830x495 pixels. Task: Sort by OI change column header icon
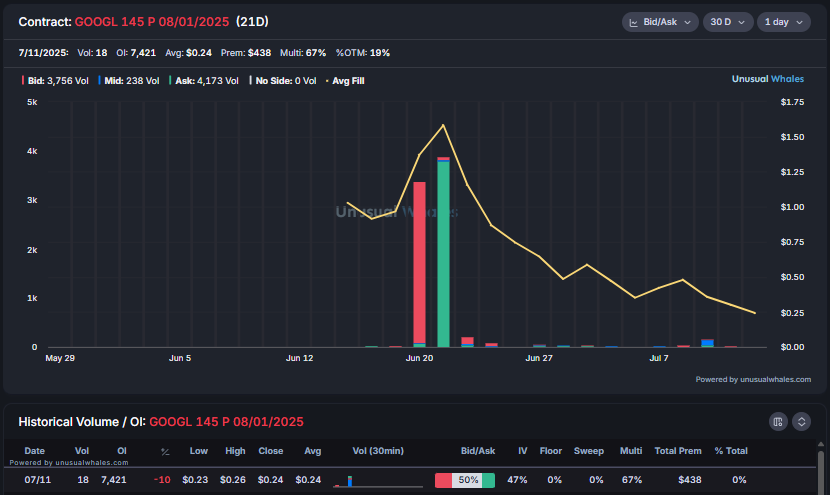[165, 452]
